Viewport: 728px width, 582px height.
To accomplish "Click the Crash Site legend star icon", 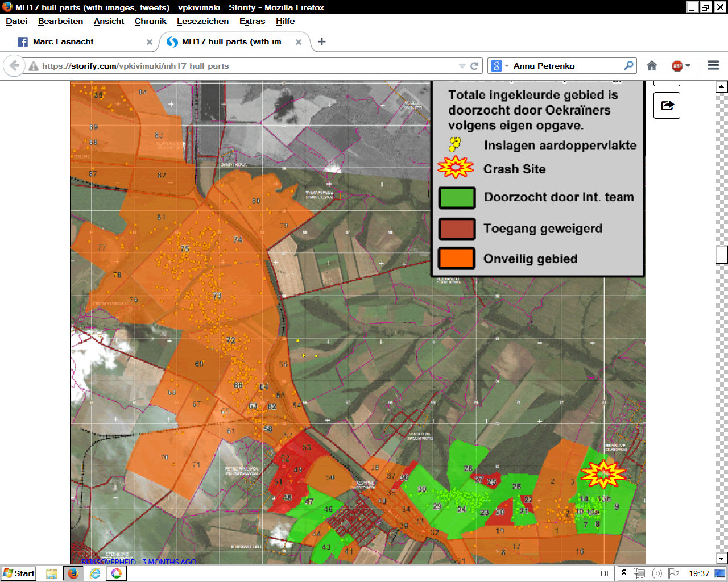I will click(x=456, y=168).
